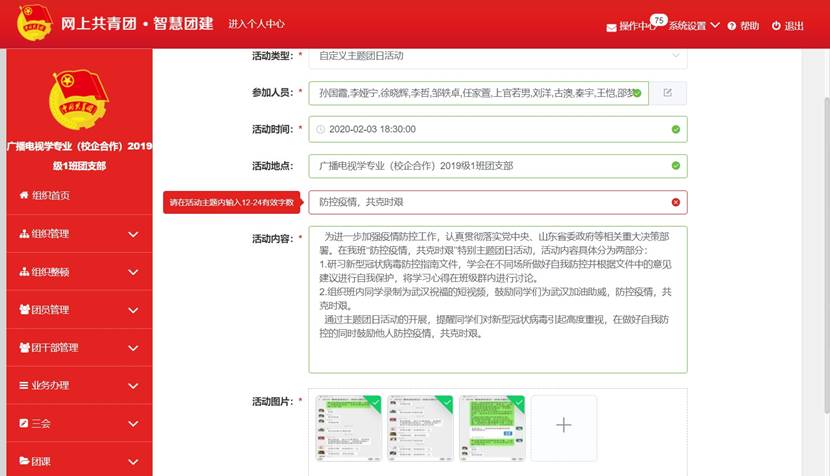The width and height of the screenshot is (830, 476).
Task: Open the 团干部管理 sidebar item
Action: [79, 348]
